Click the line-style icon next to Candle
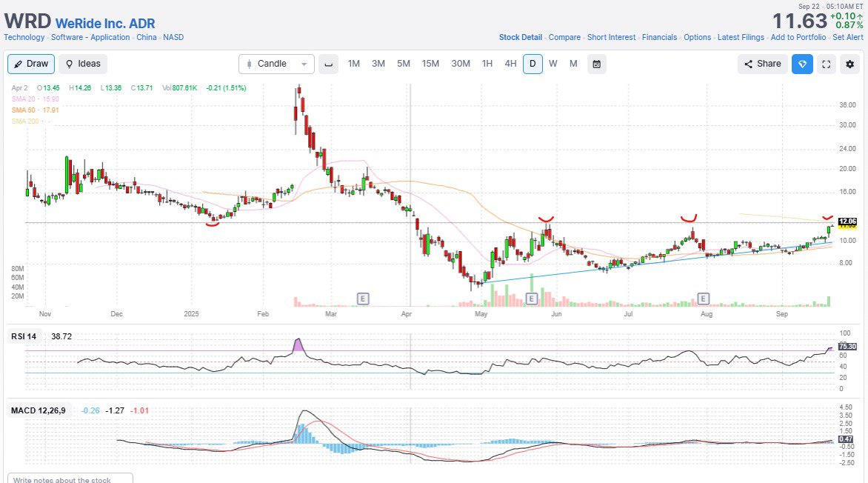 pyautogui.click(x=328, y=64)
